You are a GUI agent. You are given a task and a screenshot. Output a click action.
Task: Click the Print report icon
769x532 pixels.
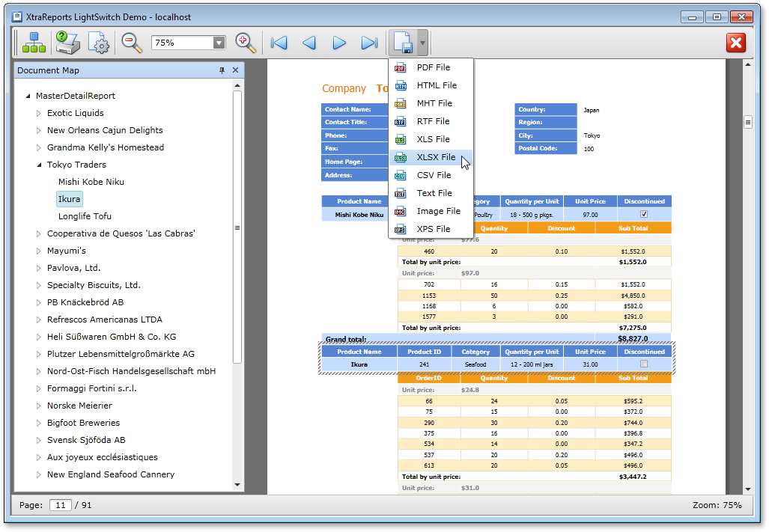point(67,43)
